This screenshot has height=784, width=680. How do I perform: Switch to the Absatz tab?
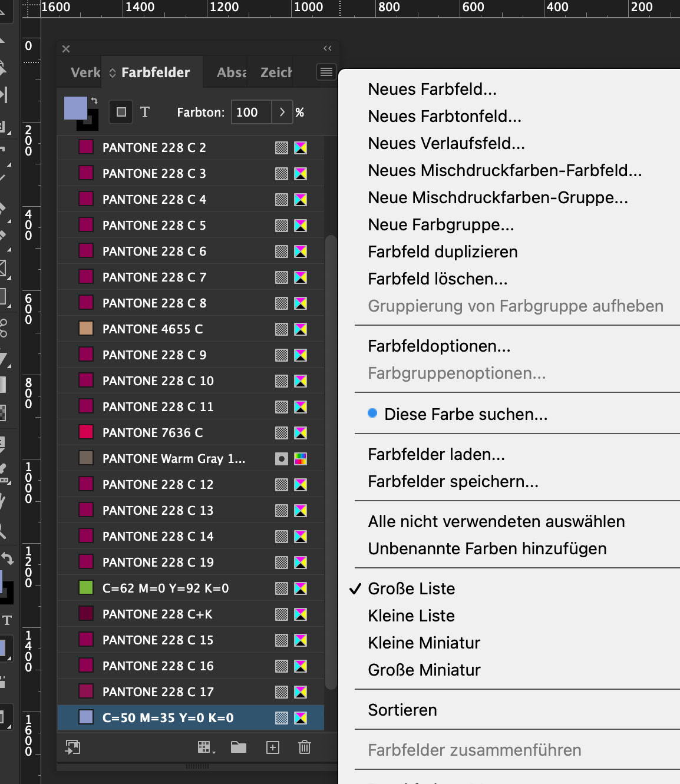click(231, 72)
